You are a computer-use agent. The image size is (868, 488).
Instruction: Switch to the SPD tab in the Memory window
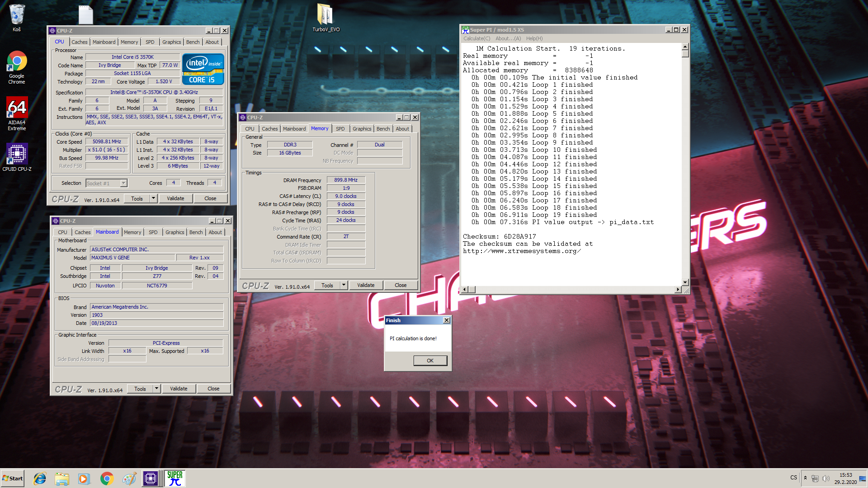(x=340, y=129)
